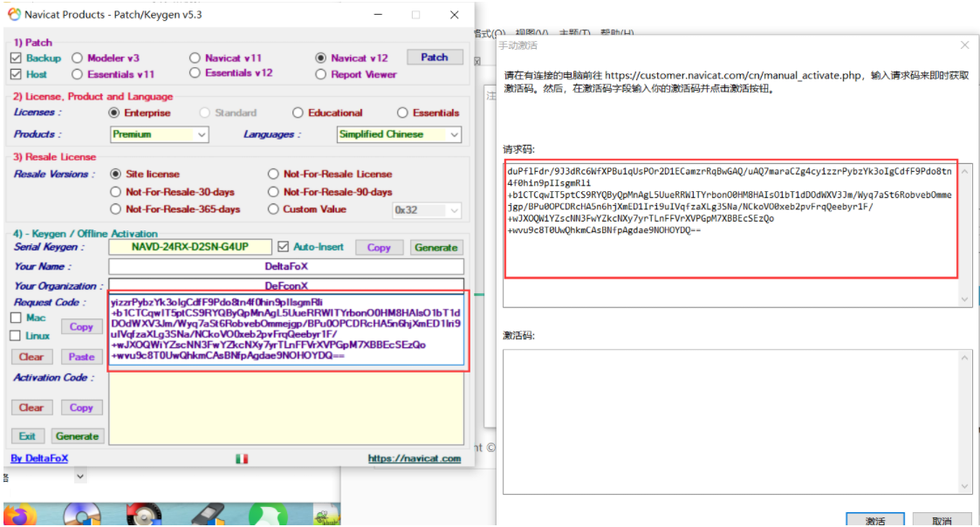Open the green bird desktop icon

268,515
